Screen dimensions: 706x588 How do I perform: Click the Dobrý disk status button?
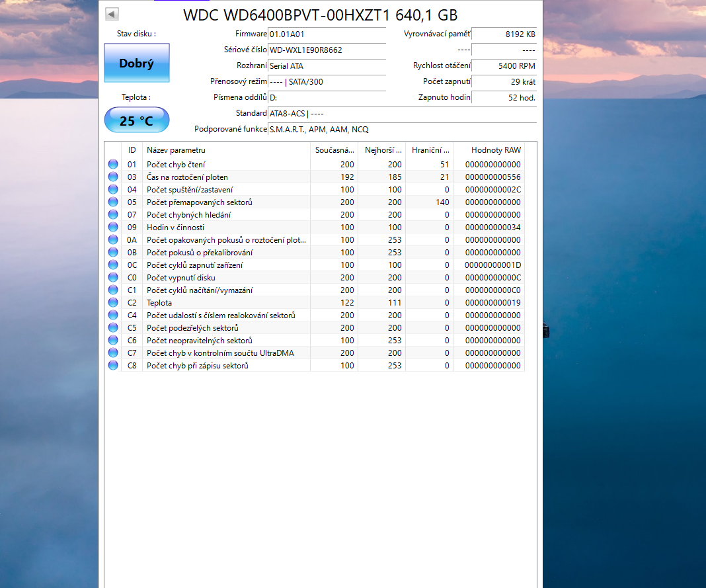(136, 62)
